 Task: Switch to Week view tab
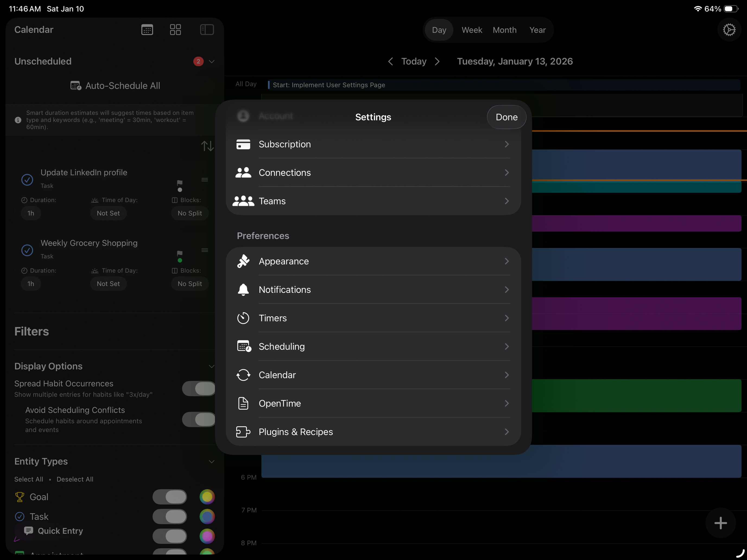[x=472, y=30]
